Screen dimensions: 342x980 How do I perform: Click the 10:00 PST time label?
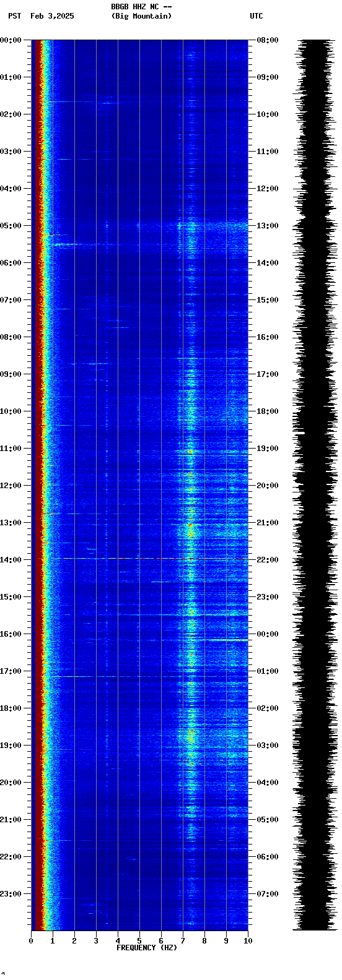pos(11,411)
